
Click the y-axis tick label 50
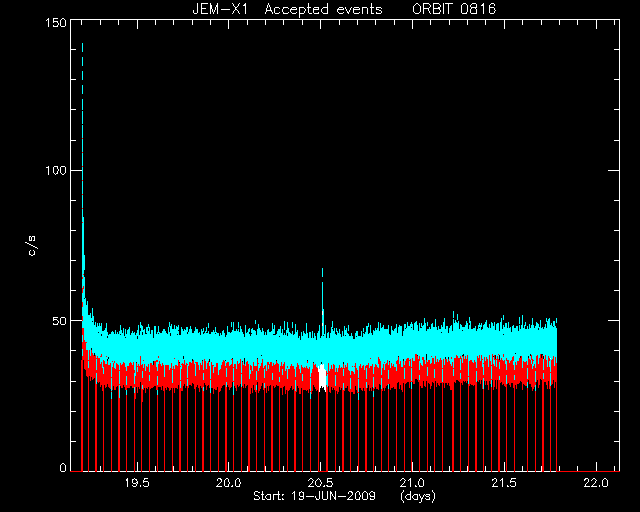tap(59, 321)
